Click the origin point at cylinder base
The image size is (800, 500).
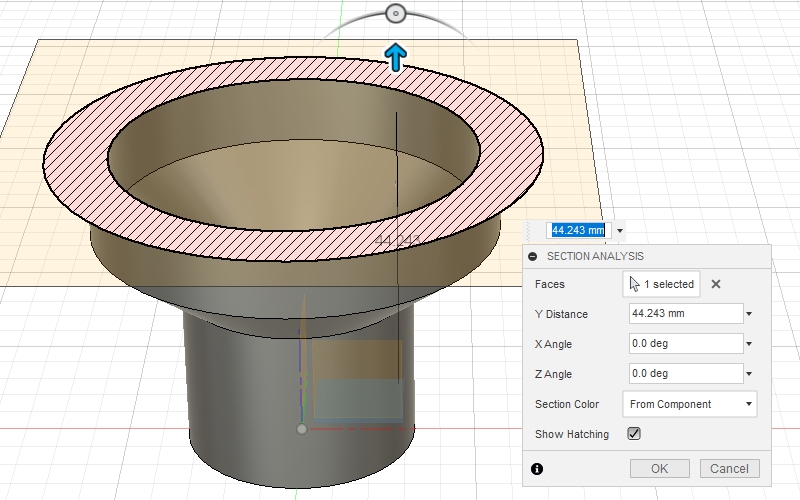tap(302, 429)
